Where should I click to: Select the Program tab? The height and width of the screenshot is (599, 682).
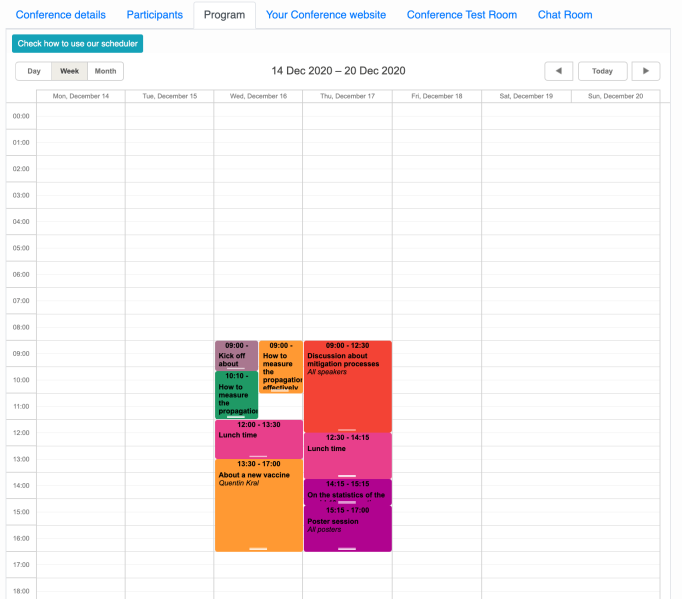click(224, 15)
